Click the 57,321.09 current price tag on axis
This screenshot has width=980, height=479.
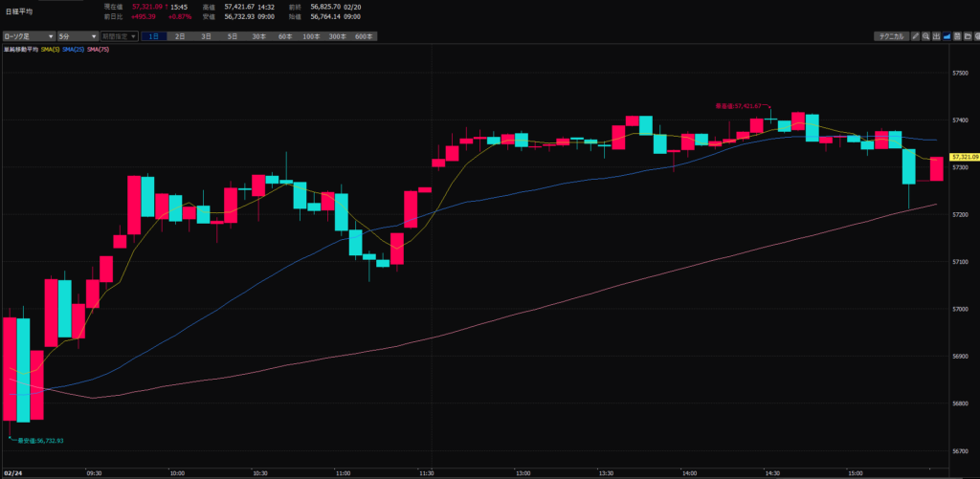pos(963,157)
